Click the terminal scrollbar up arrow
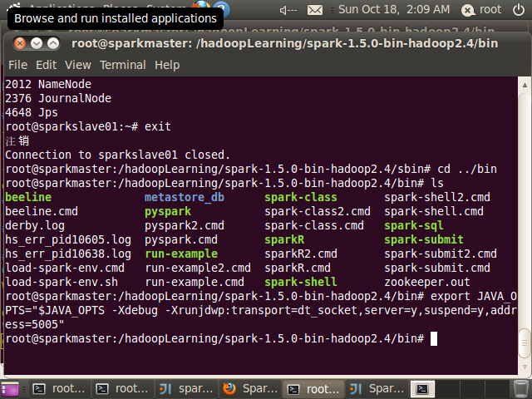532x399 pixels. click(525, 85)
